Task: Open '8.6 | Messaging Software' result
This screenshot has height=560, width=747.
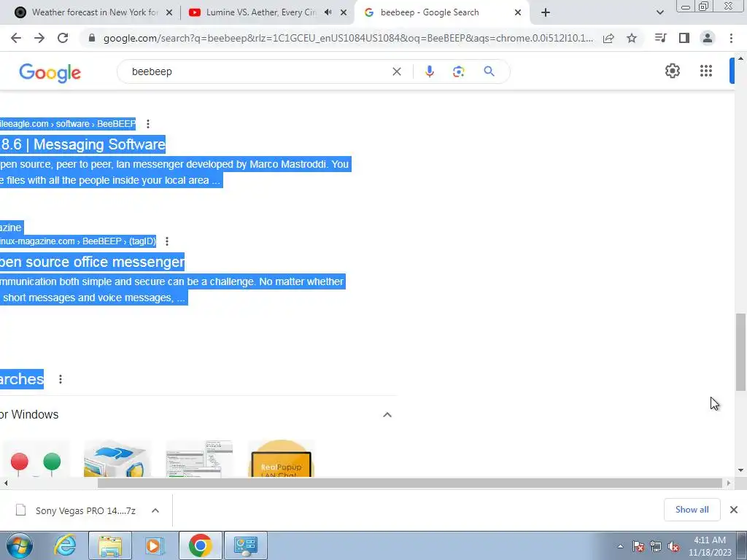Action: (82, 144)
